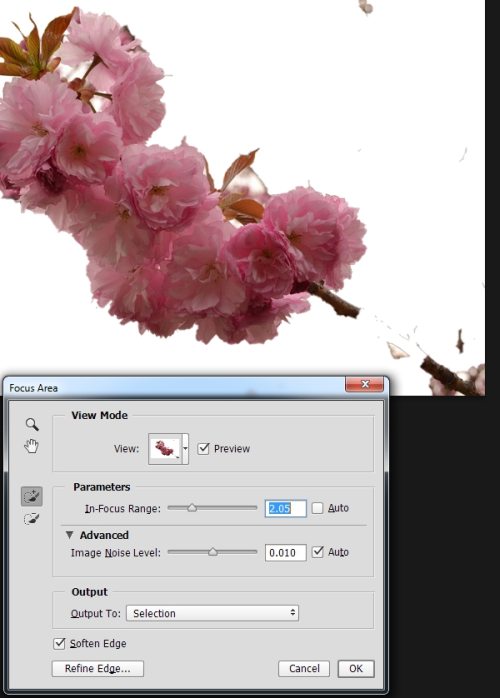Click the View mode thumbnail preview
Image resolution: width=500 pixels, height=698 pixels.
pyautogui.click(x=165, y=448)
